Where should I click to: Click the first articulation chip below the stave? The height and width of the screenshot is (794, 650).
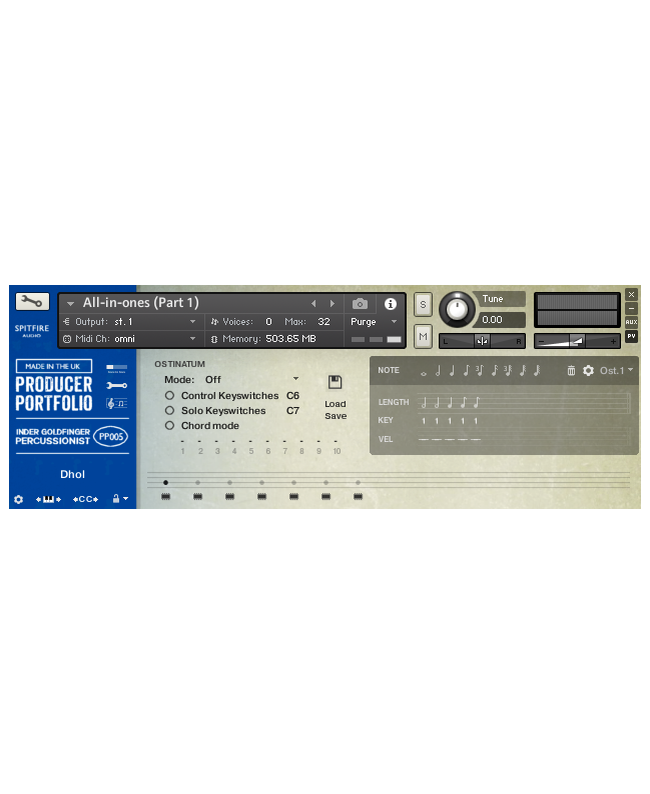click(x=166, y=497)
